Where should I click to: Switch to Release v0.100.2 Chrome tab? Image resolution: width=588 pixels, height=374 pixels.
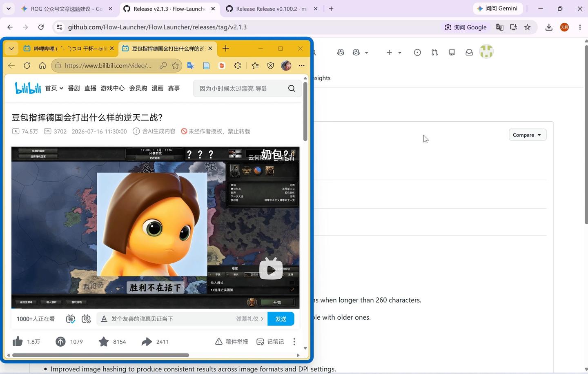point(272,9)
